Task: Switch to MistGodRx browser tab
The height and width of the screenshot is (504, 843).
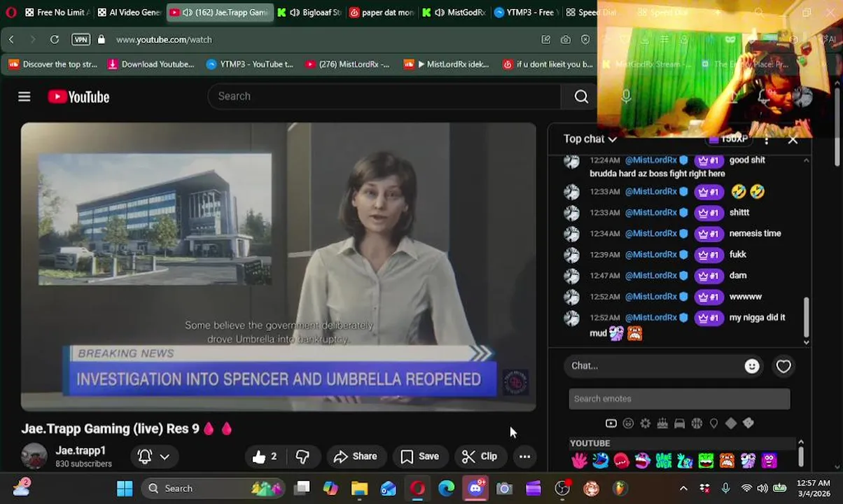Action: coord(454,12)
